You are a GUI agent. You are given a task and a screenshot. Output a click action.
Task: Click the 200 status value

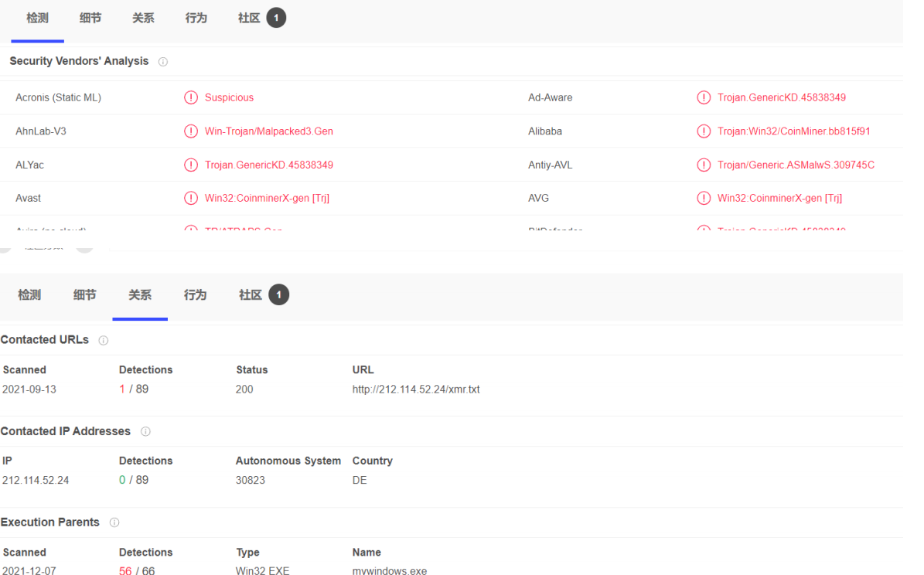pos(244,390)
